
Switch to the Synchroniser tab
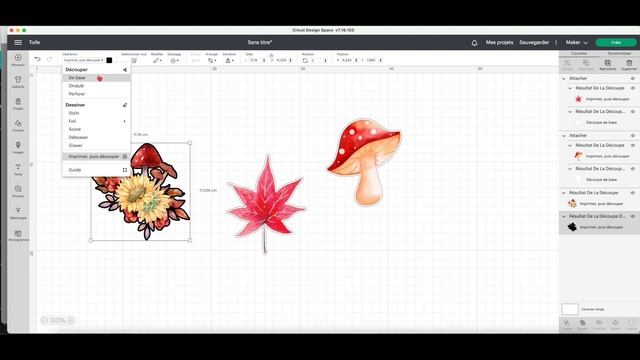619,53
